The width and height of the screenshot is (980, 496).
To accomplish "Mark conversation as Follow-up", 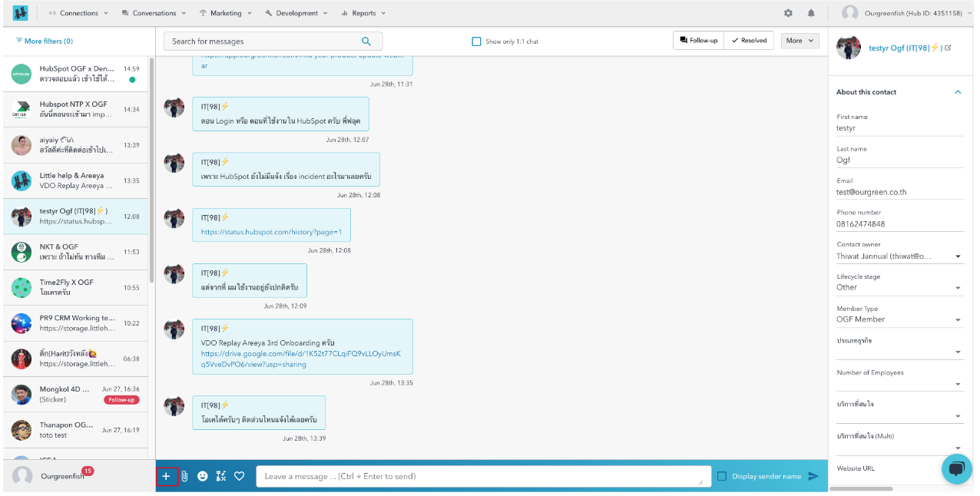I will (699, 41).
